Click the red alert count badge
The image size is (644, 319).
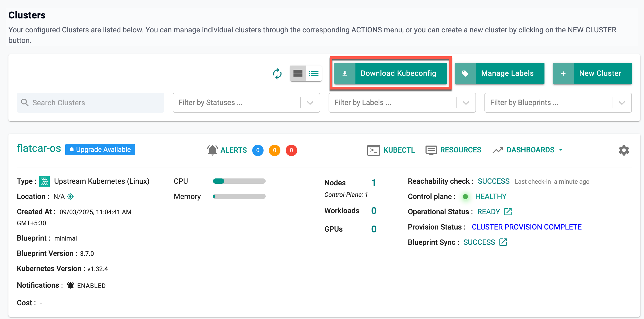[291, 150]
